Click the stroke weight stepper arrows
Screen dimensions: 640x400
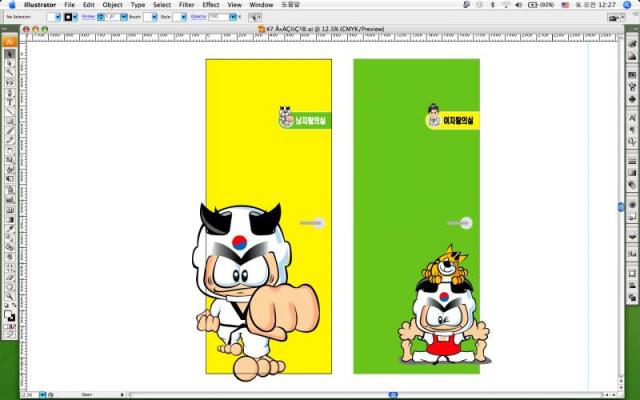pos(101,17)
